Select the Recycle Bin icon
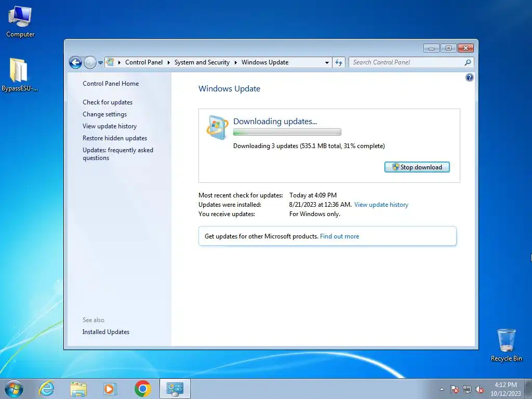The image size is (532, 399). click(x=506, y=345)
